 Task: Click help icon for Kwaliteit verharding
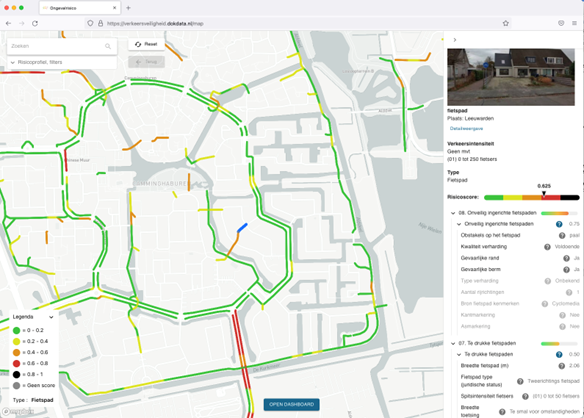pos(547,247)
